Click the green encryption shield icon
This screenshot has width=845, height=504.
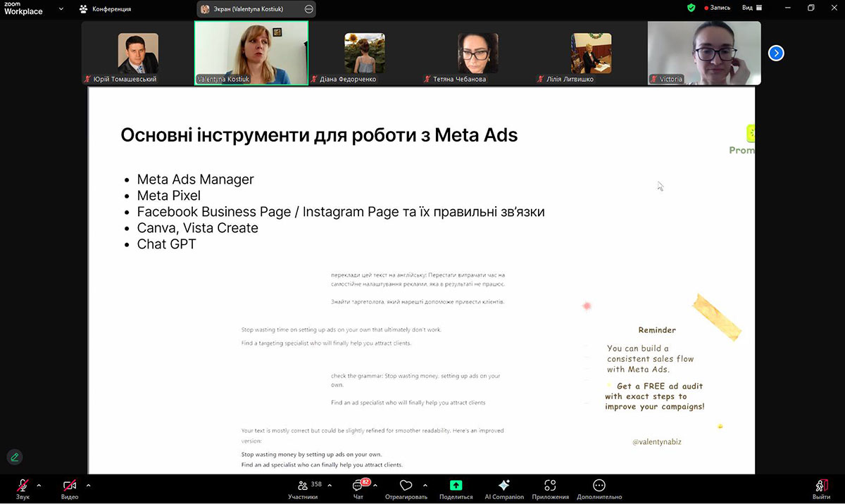point(691,8)
